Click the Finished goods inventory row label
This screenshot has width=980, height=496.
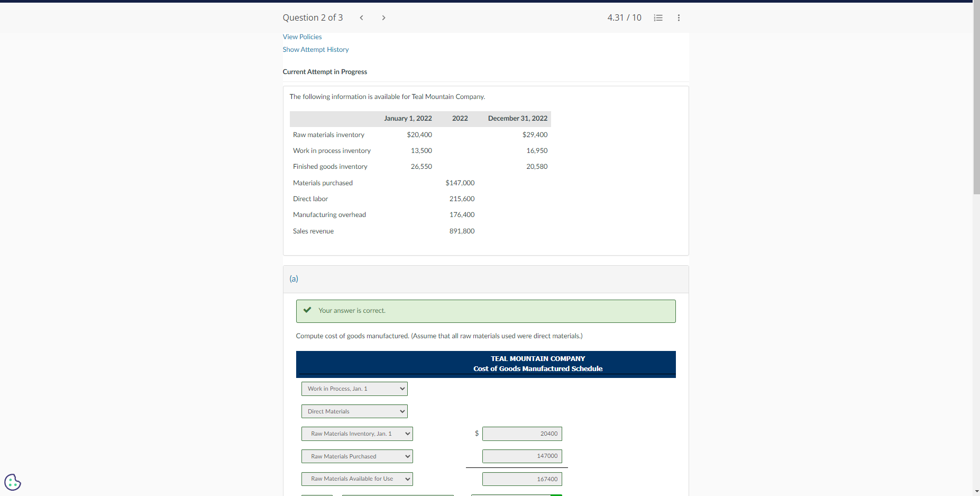click(330, 166)
